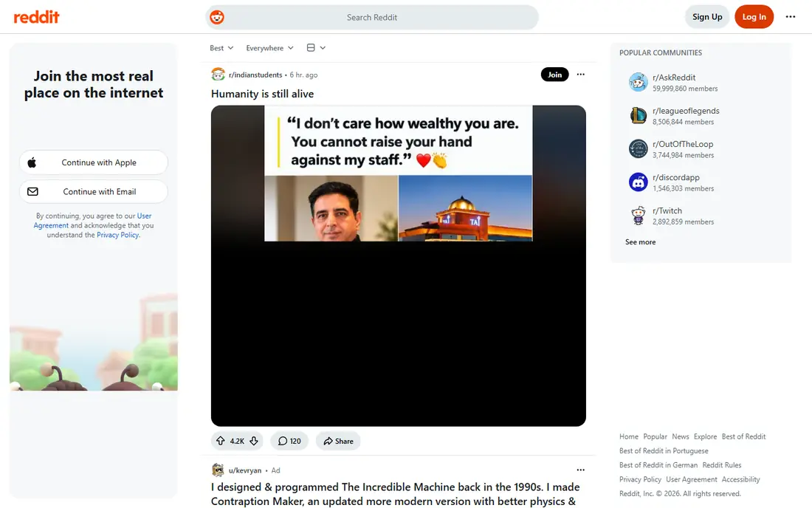812x508 pixels.
Task: Open Best of Reddit in Portuguese
Action: 664,451
